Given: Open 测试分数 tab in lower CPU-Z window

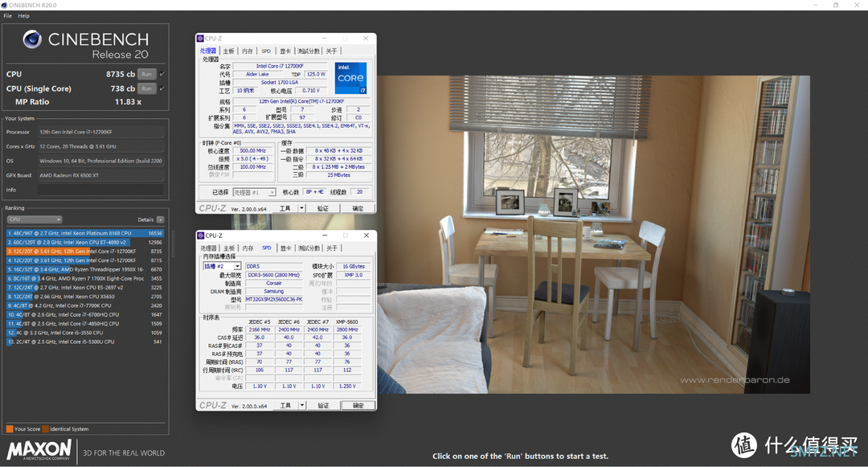Looking at the screenshot, I should point(309,248).
